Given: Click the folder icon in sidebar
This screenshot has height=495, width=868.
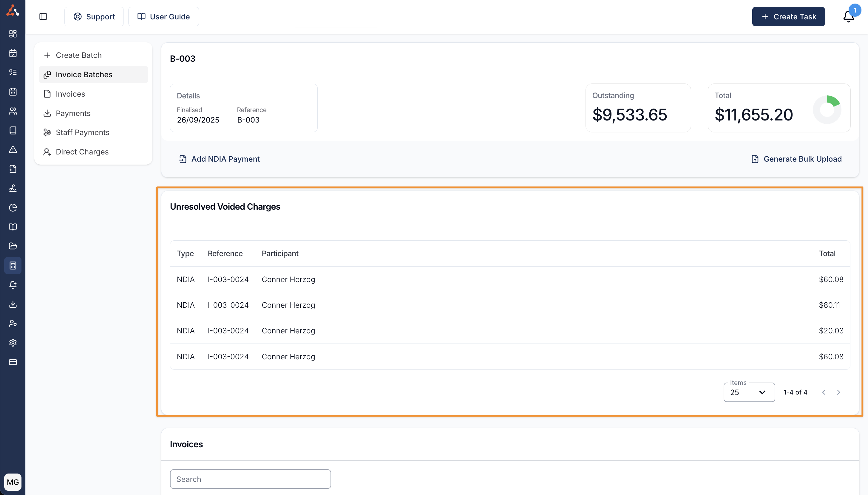Looking at the screenshot, I should tap(13, 246).
